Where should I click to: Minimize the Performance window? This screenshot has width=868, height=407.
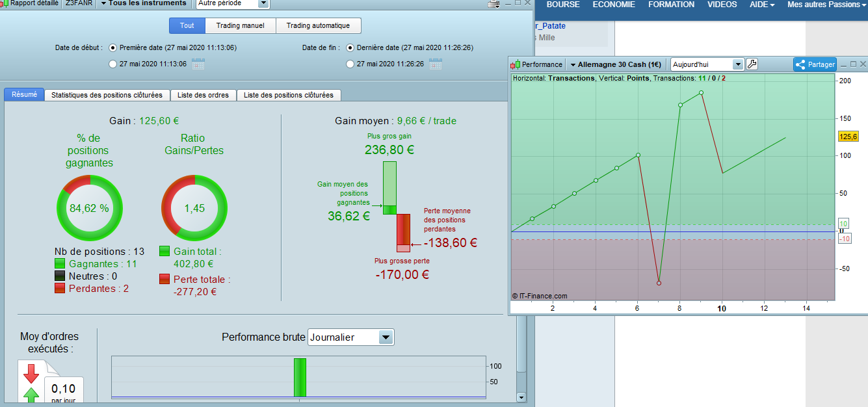click(x=843, y=64)
